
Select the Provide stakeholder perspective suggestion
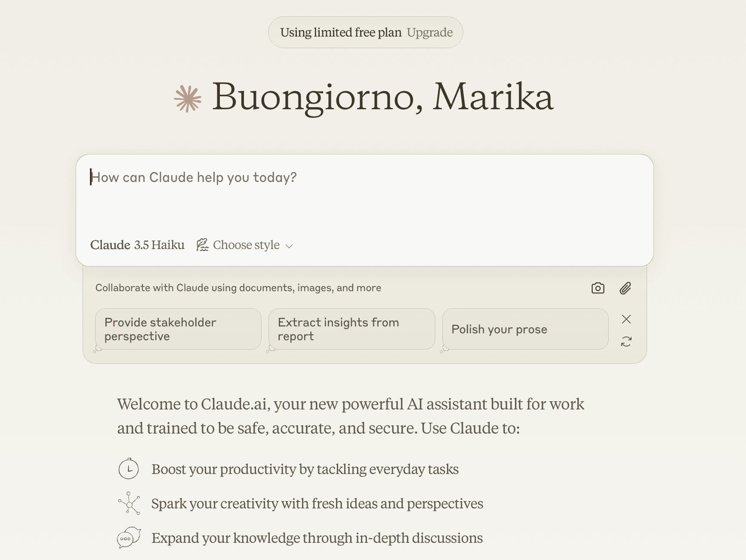(x=178, y=329)
